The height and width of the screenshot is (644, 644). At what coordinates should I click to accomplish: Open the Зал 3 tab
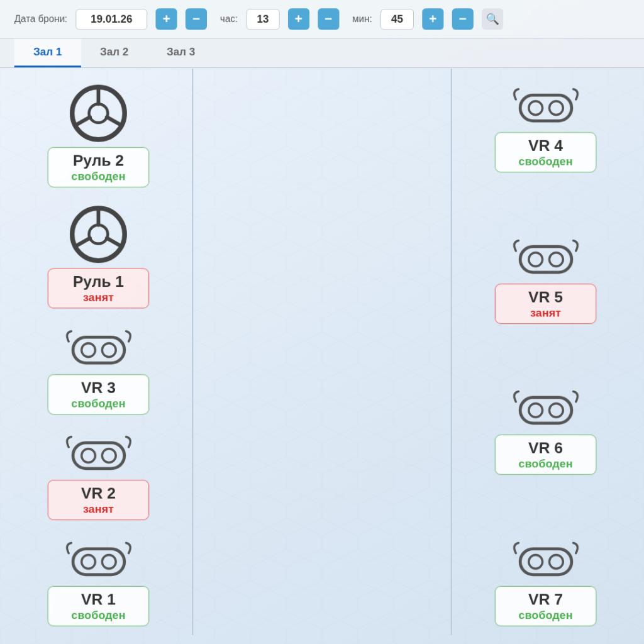[x=180, y=52]
